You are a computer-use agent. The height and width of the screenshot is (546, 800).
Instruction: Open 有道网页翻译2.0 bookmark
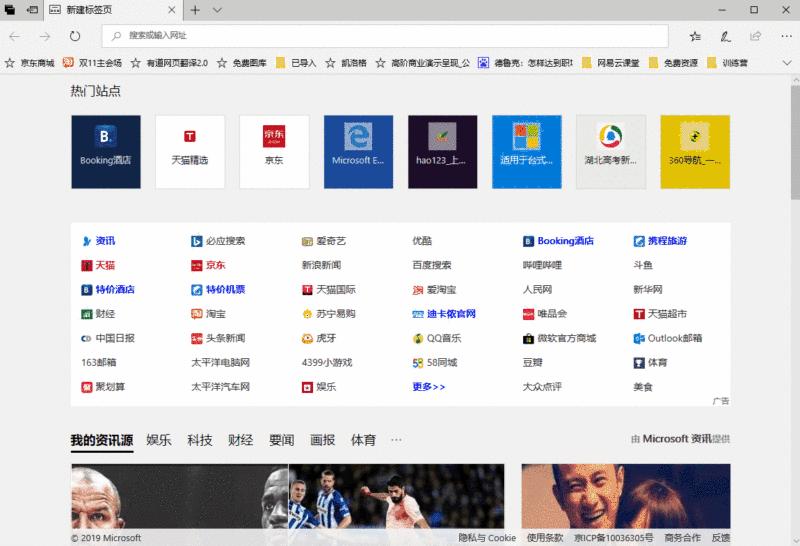point(169,63)
